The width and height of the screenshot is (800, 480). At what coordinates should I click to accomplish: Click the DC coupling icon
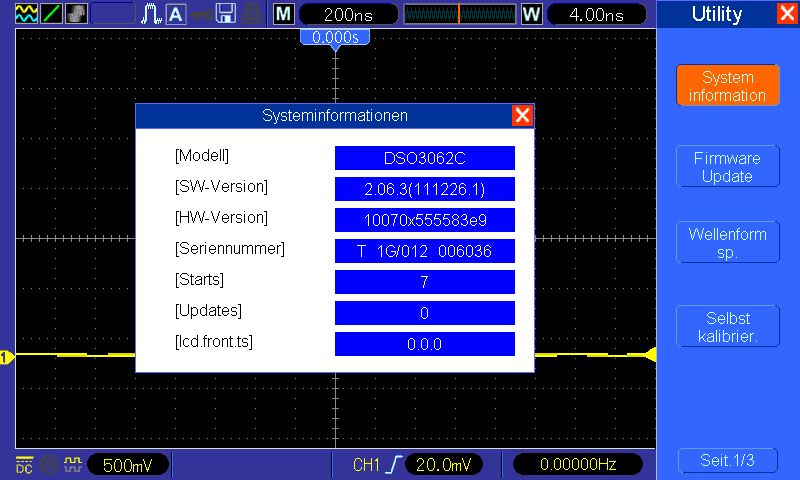tap(24, 465)
